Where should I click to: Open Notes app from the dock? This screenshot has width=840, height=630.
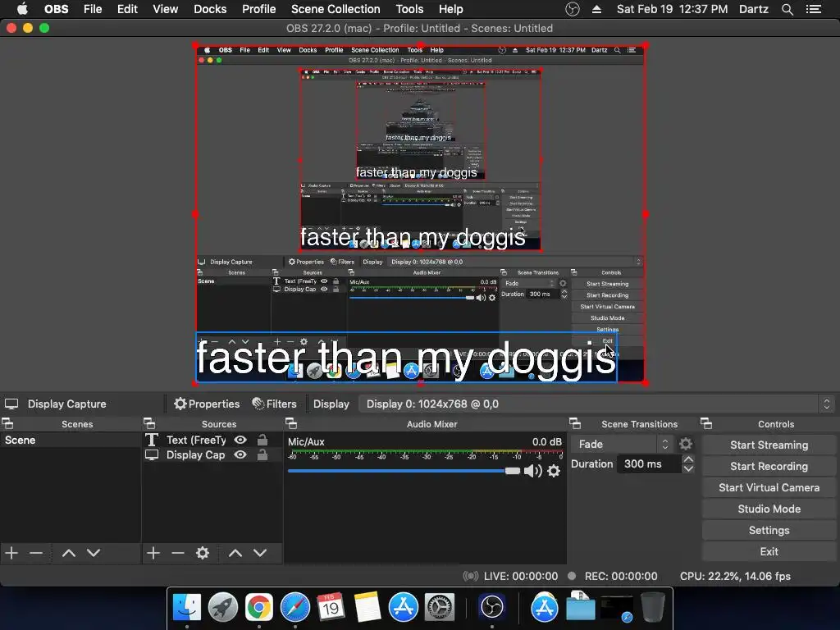(x=367, y=607)
